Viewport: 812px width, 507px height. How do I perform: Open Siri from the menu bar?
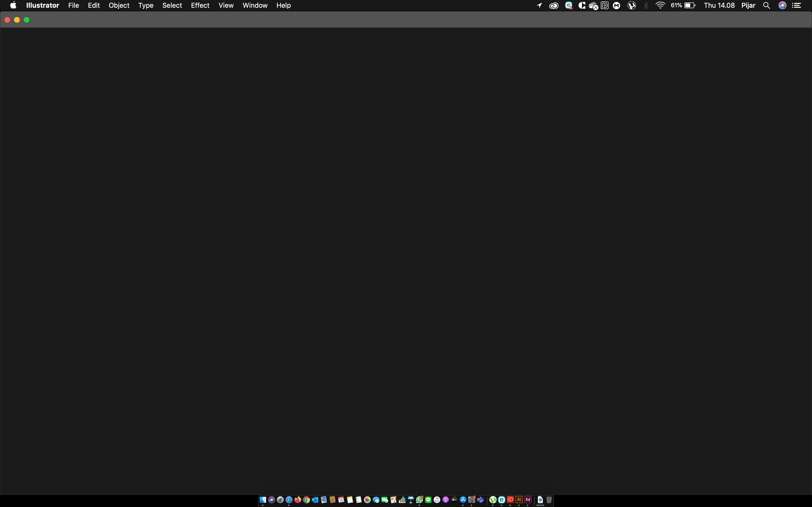click(783, 5)
